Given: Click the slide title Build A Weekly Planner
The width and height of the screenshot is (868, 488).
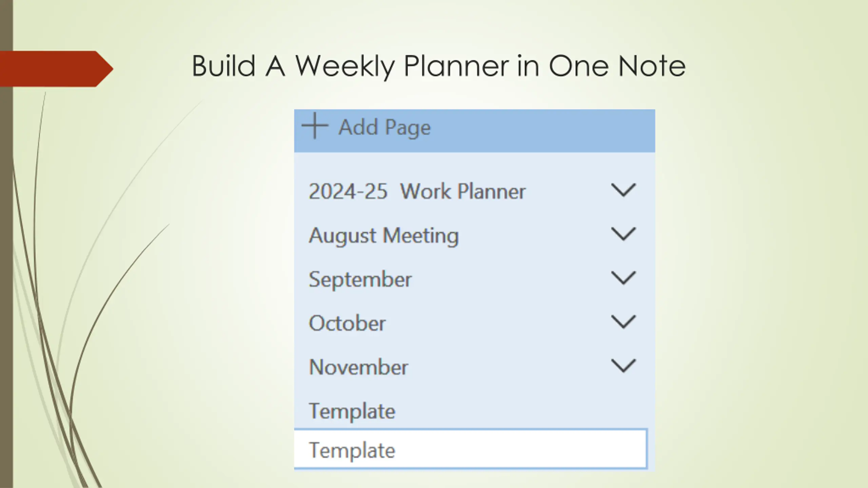Looking at the screenshot, I should [438, 66].
